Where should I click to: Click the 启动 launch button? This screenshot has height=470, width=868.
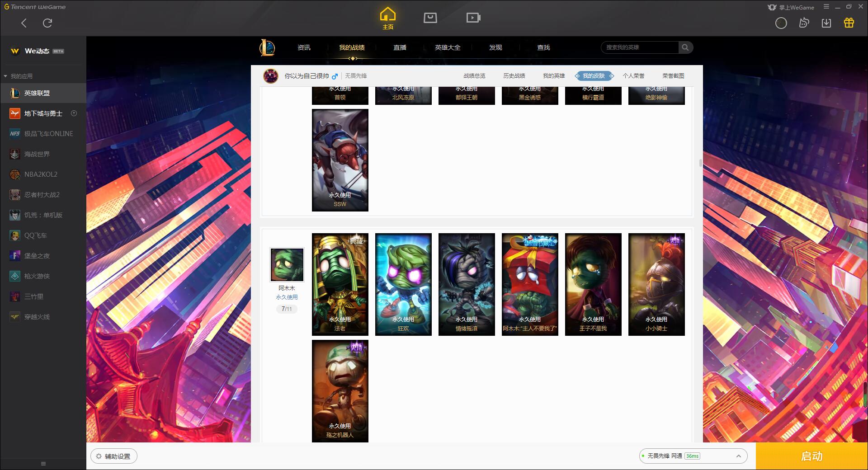811,456
